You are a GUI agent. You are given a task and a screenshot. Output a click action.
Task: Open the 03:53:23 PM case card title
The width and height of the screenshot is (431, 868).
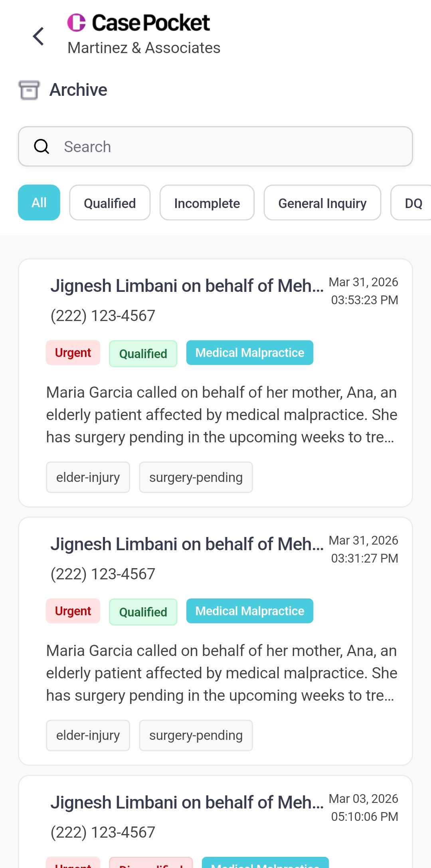pos(187,286)
